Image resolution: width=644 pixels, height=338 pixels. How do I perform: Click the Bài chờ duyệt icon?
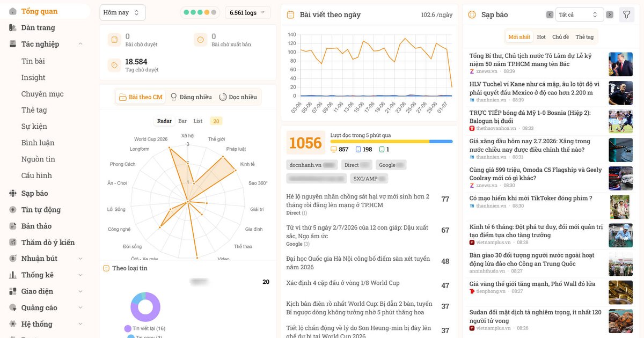tap(114, 40)
